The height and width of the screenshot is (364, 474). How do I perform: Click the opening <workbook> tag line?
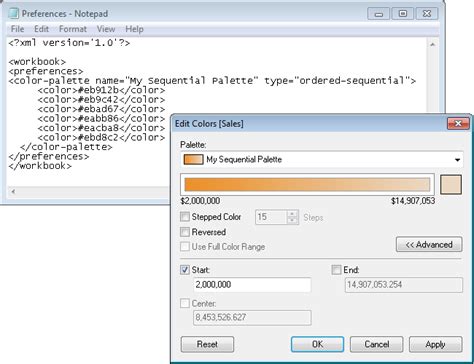pyautogui.click(x=37, y=62)
